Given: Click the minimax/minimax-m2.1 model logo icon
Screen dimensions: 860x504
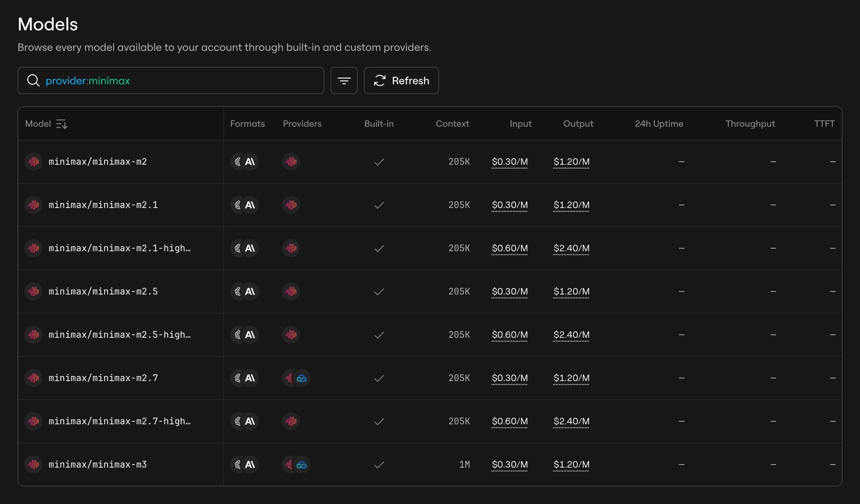Looking at the screenshot, I should (x=33, y=205).
